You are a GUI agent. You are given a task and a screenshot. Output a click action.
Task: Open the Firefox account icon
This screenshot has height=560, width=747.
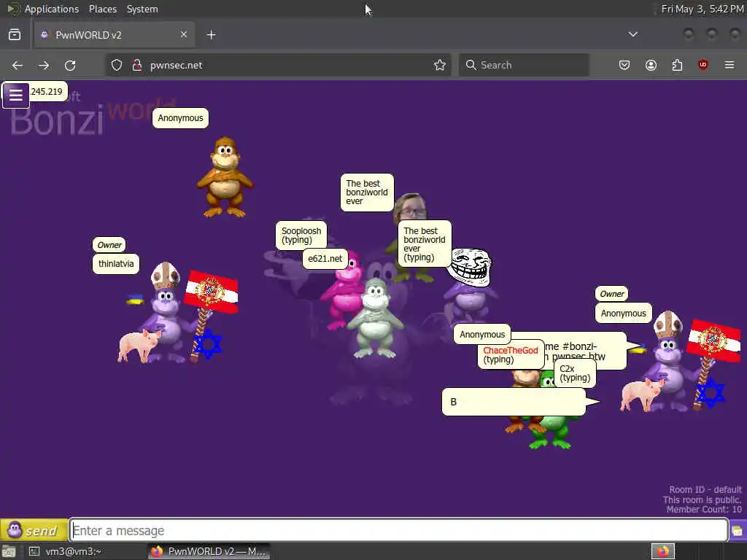pos(651,65)
